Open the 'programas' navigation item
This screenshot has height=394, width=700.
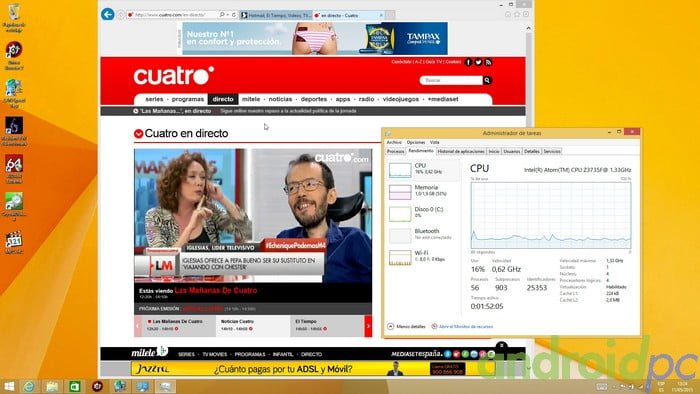pyautogui.click(x=188, y=99)
